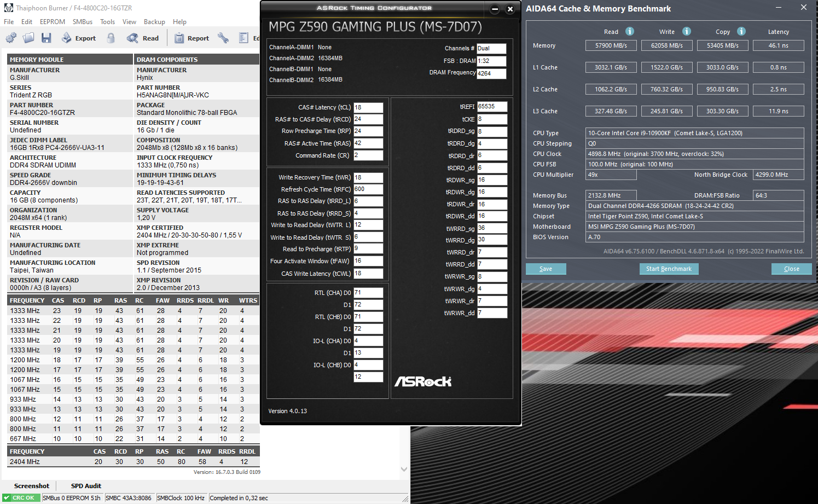Screen dimensions: 818x504
Task: Click the CAS# Latency (tCL) value field
Action: (368, 107)
